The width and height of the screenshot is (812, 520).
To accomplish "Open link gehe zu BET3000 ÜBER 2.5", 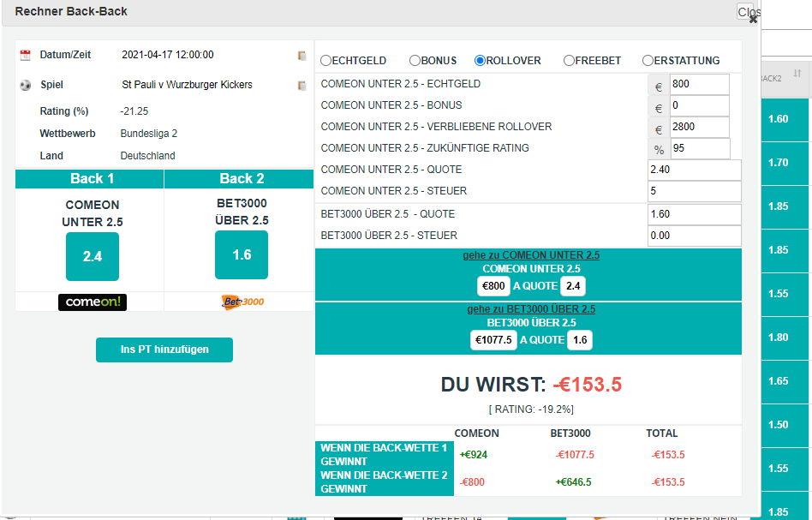I will click(x=531, y=309).
